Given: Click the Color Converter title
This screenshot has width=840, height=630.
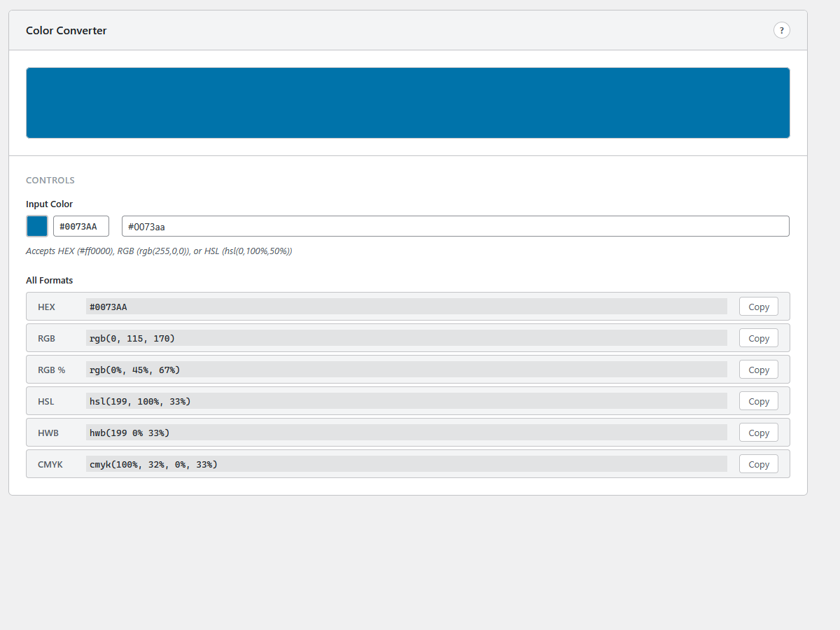Looking at the screenshot, I should click(x=66, y=30).
